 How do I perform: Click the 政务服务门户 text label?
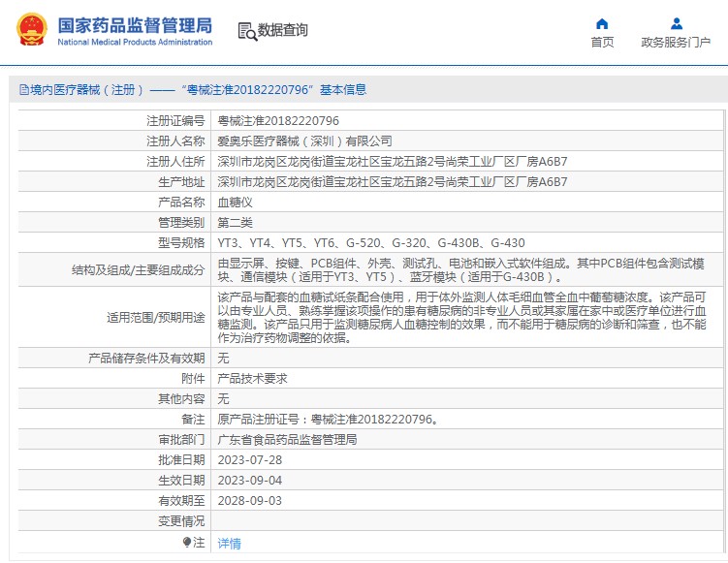pyautogui.click(x=676, y=43)
